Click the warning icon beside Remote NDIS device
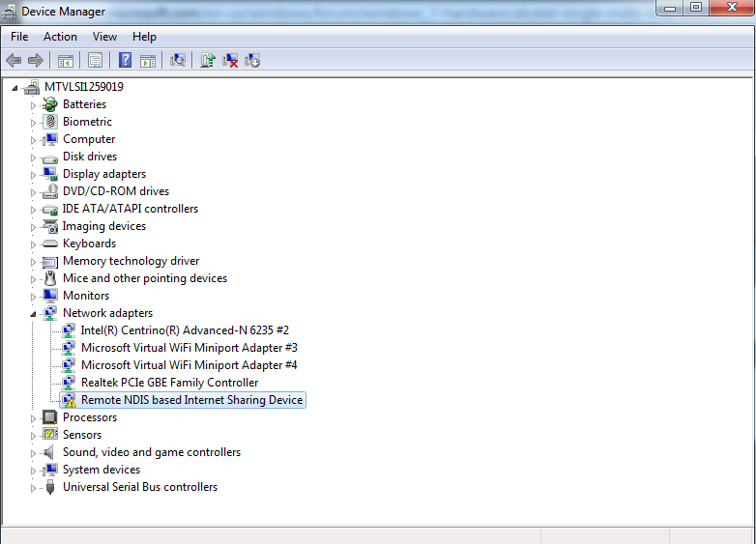The image size is (756, 544). (69, 400)
